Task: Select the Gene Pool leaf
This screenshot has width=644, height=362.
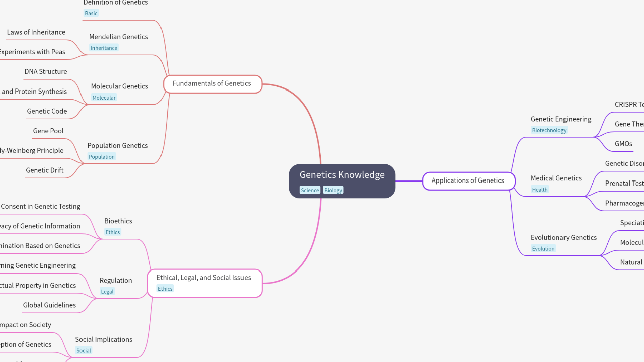Action: tap(48, 131)
